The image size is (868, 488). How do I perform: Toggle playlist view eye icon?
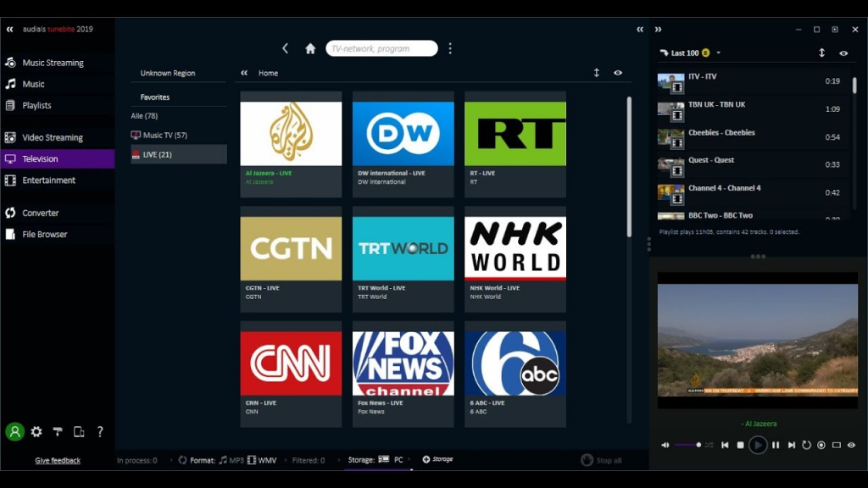click(x=843, y=53)
